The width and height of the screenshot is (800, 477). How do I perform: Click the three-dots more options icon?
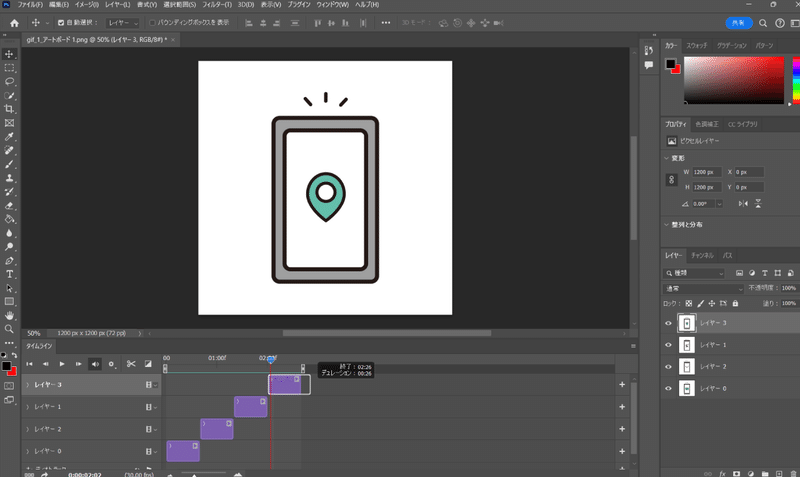click(386, 23)
